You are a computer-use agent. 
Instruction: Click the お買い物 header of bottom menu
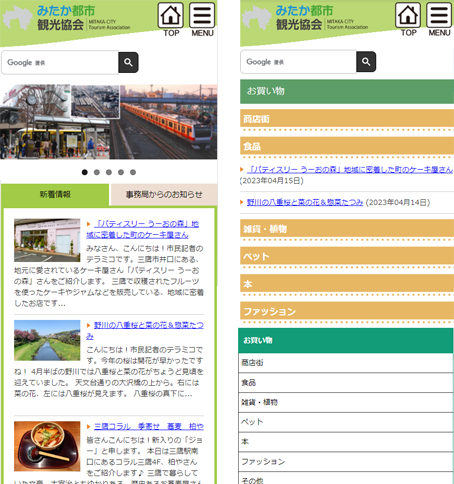click(346, 340)
